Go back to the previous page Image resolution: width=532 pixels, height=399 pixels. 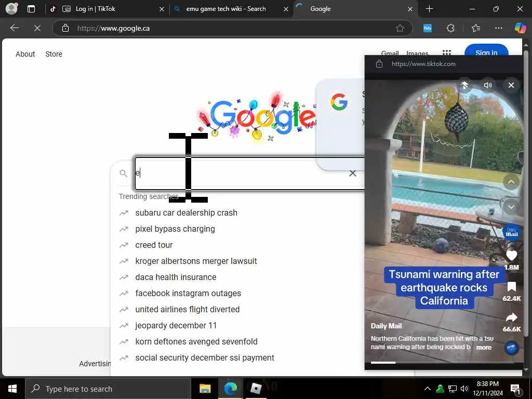pyautogui.click(x=14, y=28)
